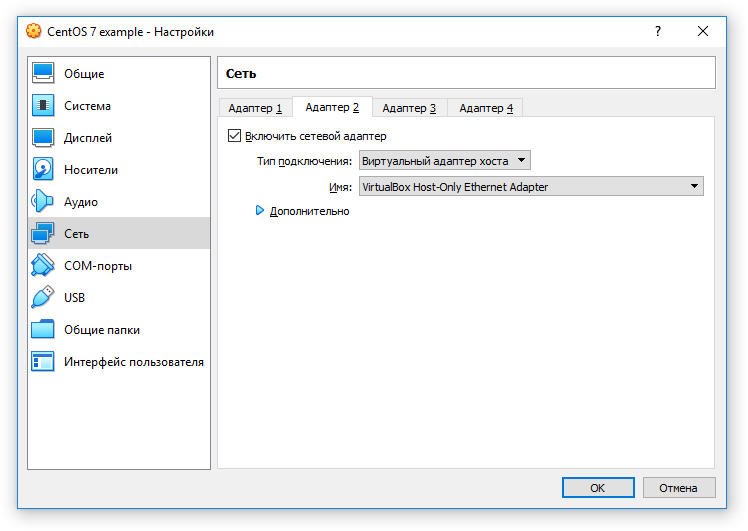
Task: Open COM-порты settings entry
Action: tap(119, 265)
